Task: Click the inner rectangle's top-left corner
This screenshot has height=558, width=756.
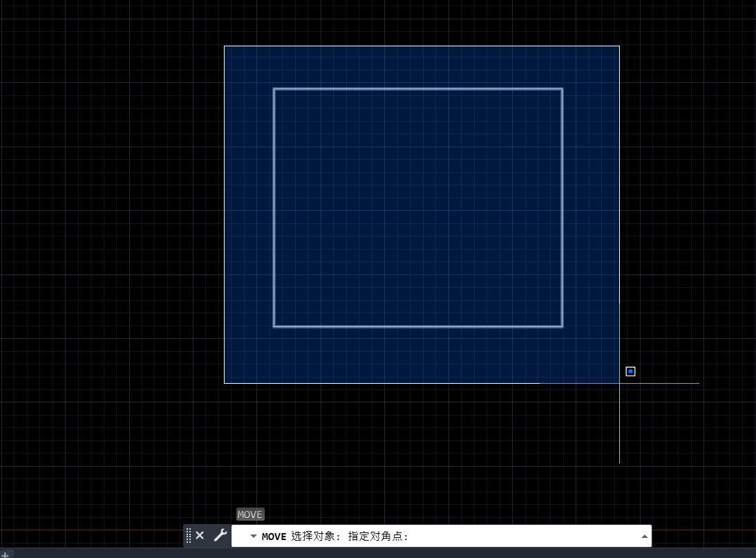Action: coord(274,89)
